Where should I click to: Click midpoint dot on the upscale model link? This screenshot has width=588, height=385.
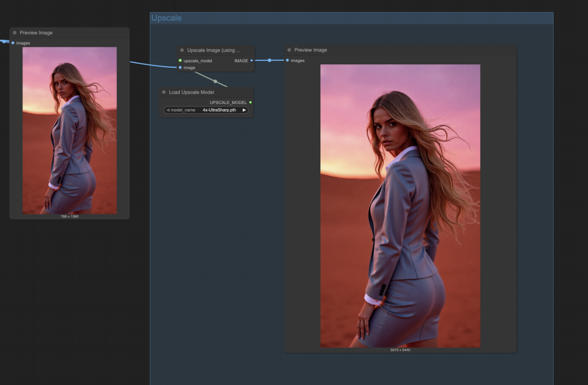(x=215, y=81)
